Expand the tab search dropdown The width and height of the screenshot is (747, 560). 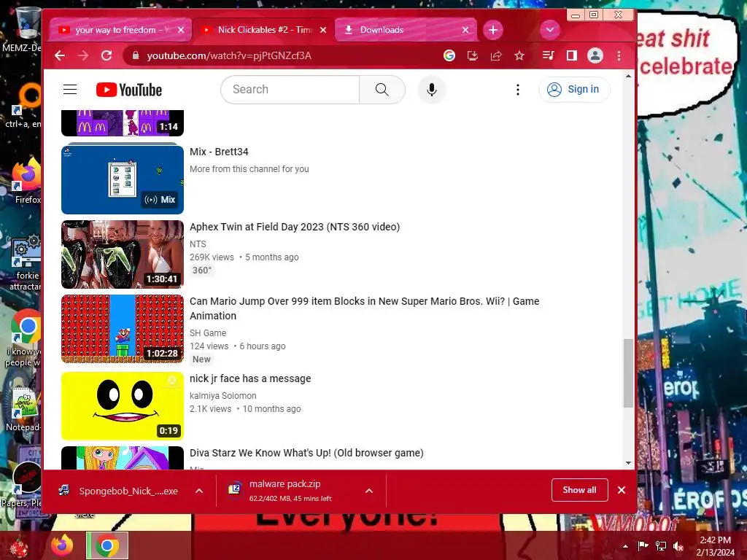pyautogui.click(x=550, y=30)
